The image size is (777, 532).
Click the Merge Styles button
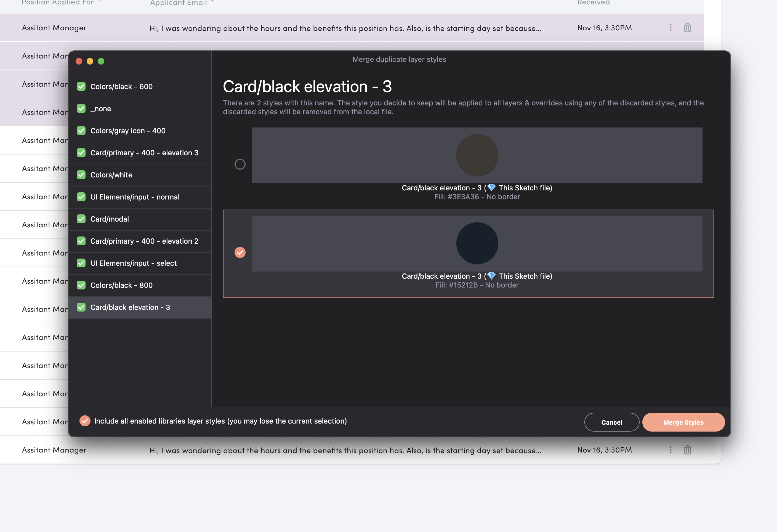[x=683, y=422]
